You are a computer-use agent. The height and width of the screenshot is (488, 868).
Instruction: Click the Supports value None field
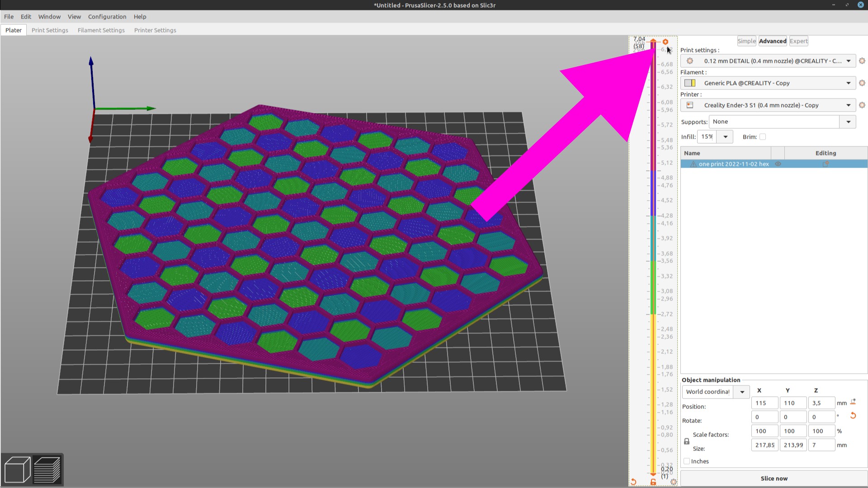click(774, 122)
